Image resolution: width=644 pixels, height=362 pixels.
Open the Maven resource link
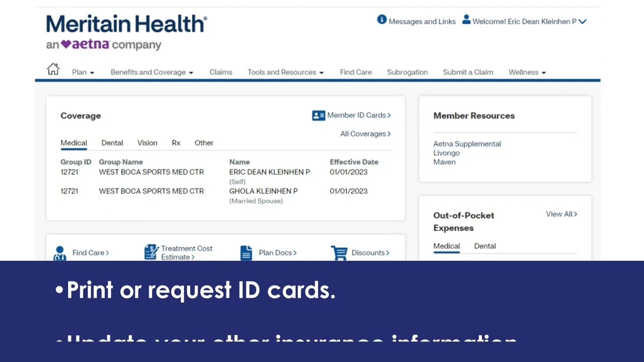pos(444,162)
